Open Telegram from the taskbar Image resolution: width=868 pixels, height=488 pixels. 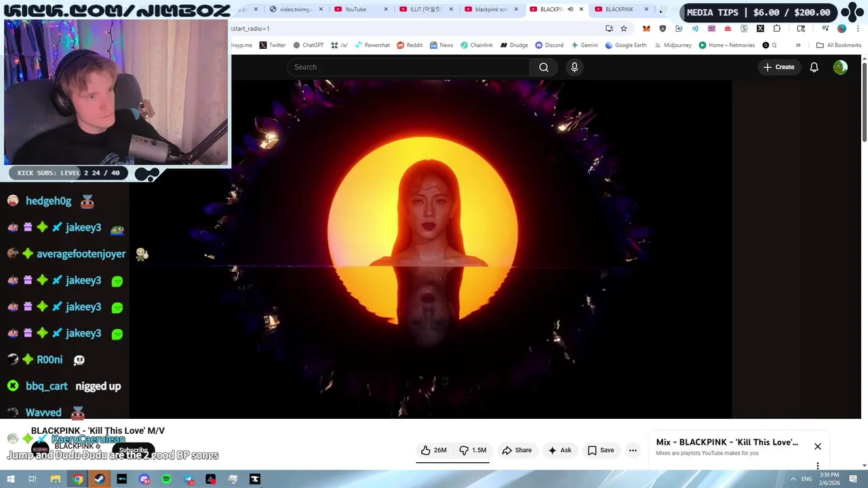(x=189, y=479)
